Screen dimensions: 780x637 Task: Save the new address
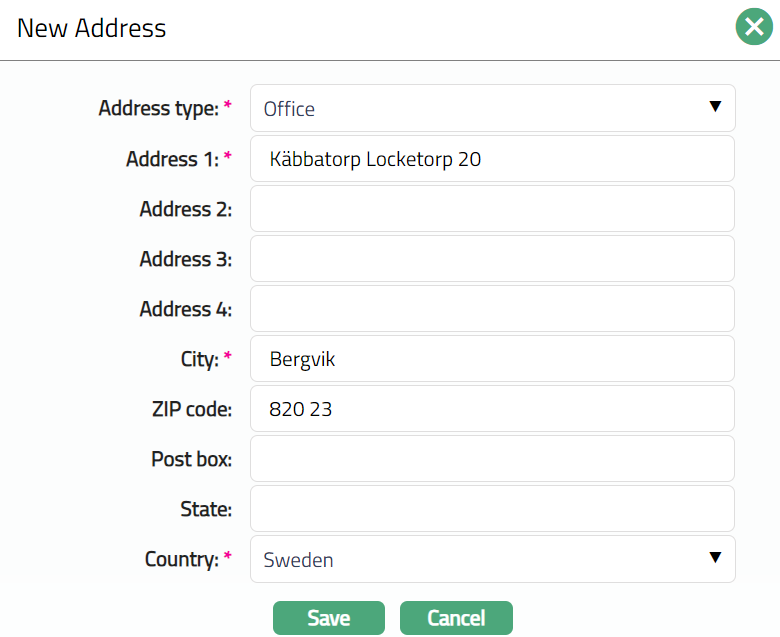coord(328,618)
